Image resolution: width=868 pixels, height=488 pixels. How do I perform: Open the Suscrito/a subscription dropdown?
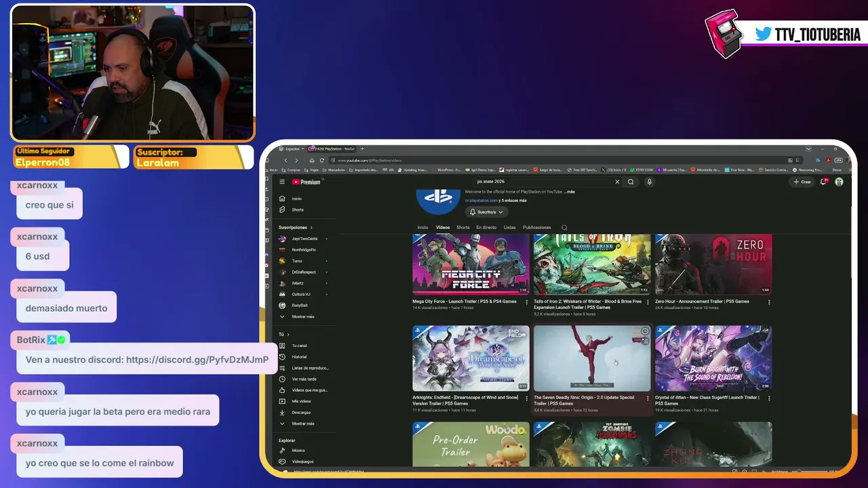pyautogui.click(x=487, y=212)
